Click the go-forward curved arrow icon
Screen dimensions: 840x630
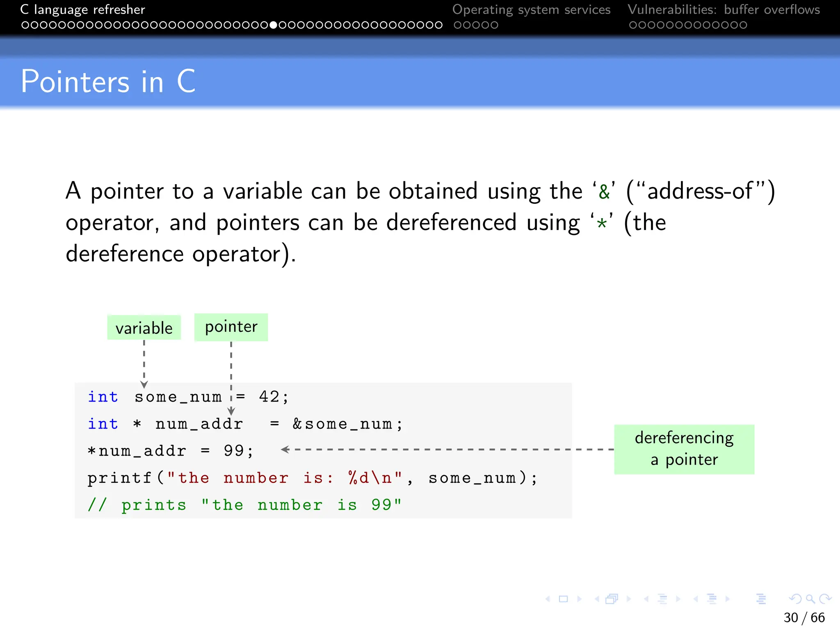pyautogui.click(x=825, y=599)
